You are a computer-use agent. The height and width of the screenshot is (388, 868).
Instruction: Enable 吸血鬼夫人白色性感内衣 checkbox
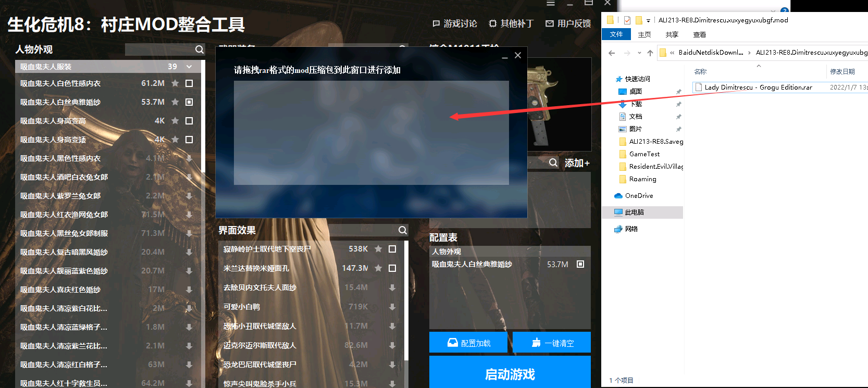[189, 83]
